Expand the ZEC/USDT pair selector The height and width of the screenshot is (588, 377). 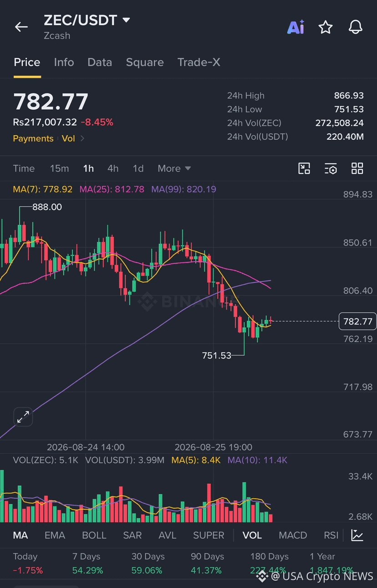(127, 20)
